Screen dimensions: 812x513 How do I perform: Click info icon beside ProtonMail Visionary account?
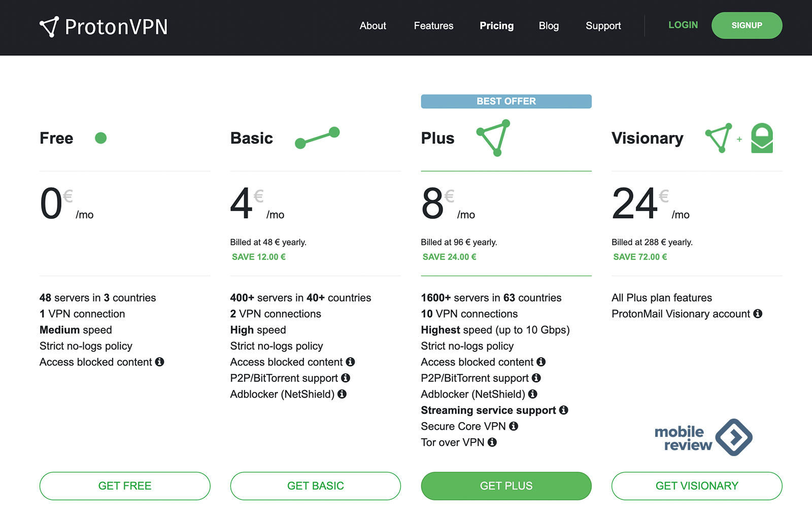758,314
